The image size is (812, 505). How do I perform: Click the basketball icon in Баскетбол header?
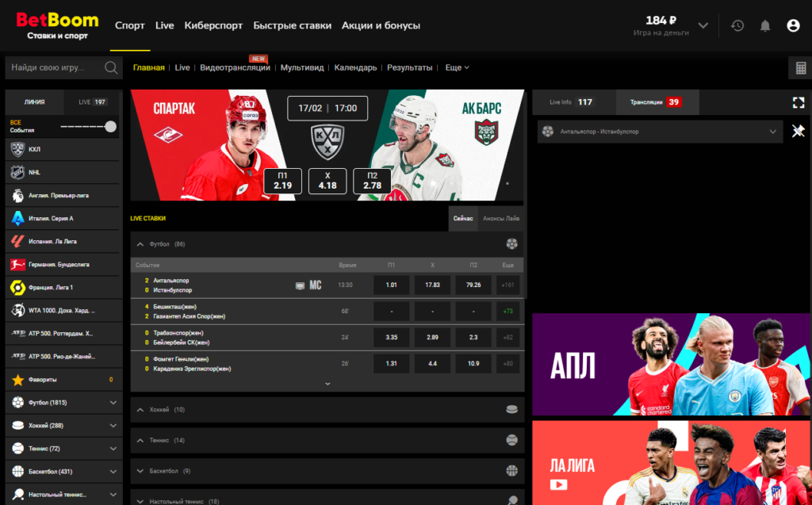pos(511,471)
